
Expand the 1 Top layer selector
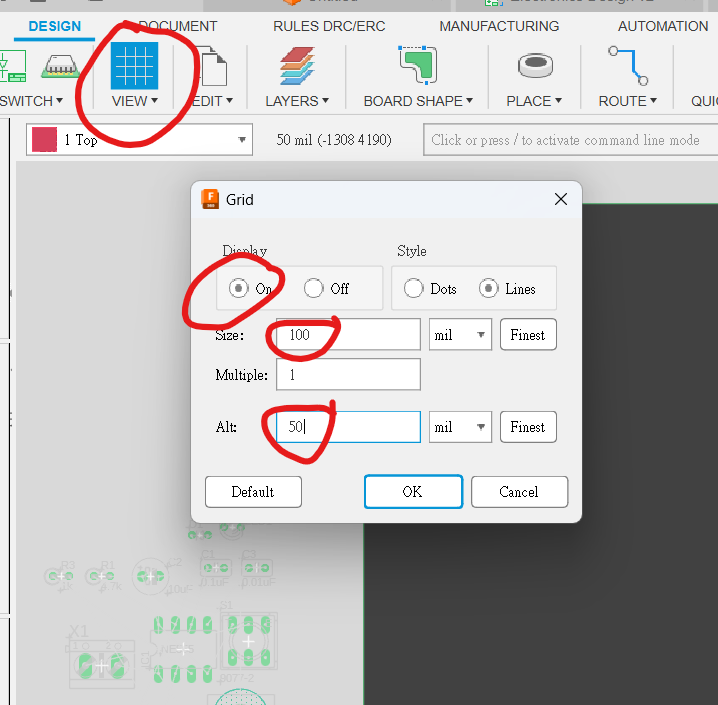click(243, 140)
